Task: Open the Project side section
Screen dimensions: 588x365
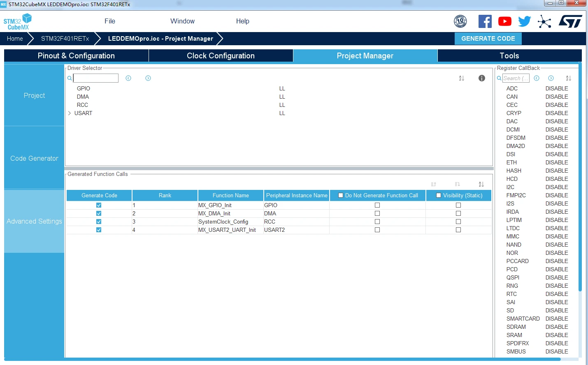Action: coord(34,95)
